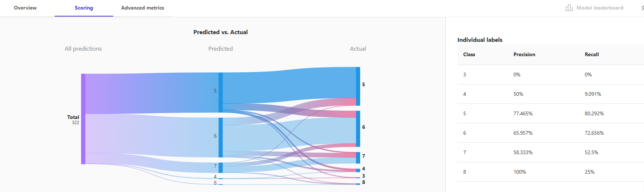Viewport: 644px width, 192px height.
Task: Select the Scoring tab
Action: point(84,8)
